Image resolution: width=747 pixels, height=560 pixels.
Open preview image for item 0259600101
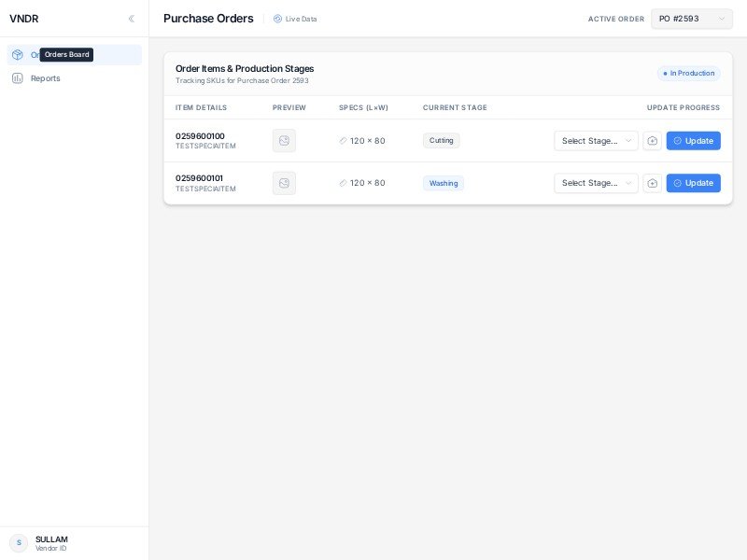point(284,183)
